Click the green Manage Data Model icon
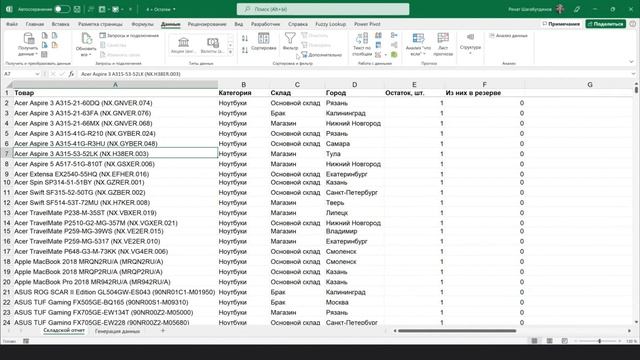 point(394,55)
